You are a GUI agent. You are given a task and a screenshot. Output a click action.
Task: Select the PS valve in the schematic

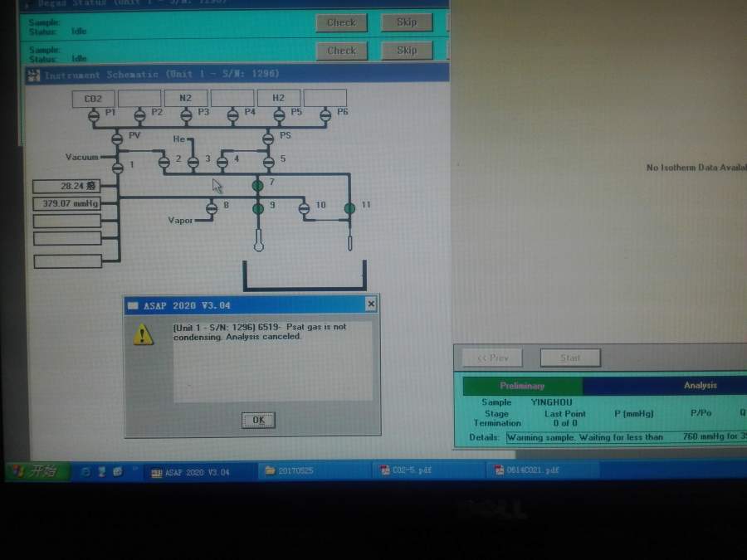click(268, 139)
